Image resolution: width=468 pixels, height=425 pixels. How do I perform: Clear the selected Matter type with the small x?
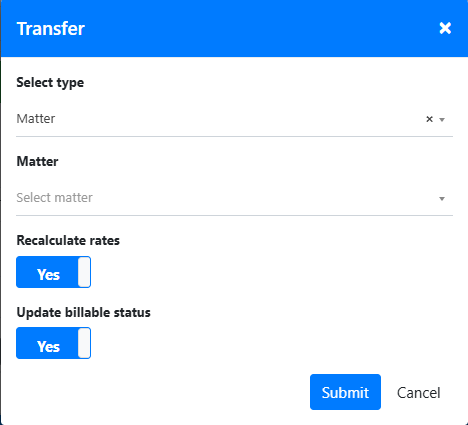pos(429,119)
